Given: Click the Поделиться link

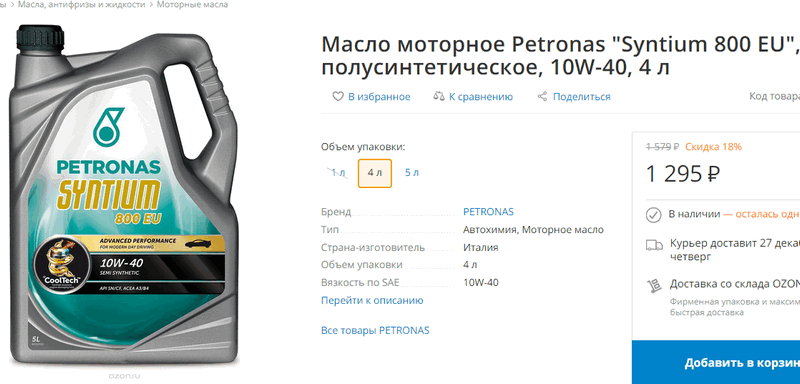Looking at the screenshot, I should coord(582,96).
